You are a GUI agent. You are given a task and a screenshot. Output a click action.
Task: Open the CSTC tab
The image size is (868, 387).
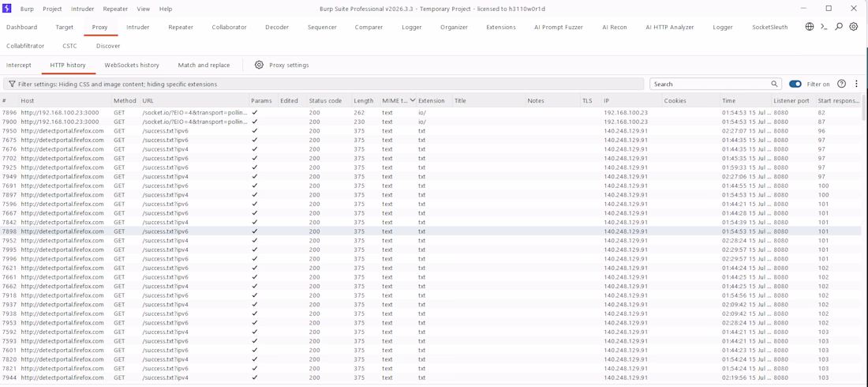click(x=69, y=46)
